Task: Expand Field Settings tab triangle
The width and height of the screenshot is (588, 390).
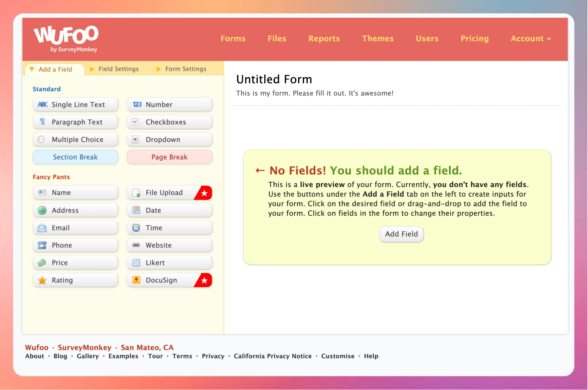Action: coord(92,69)
